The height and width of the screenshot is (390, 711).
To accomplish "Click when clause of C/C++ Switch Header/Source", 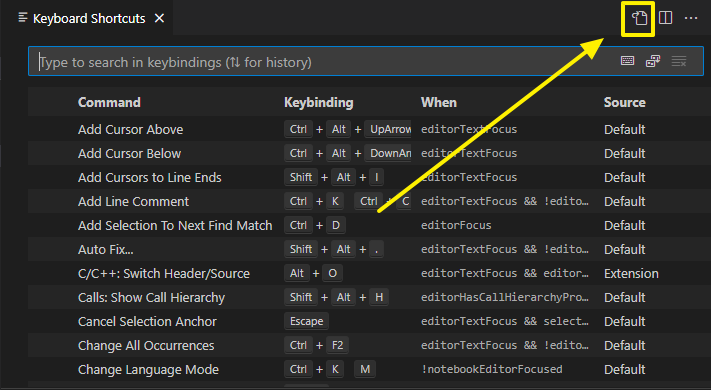I will 505,273.
